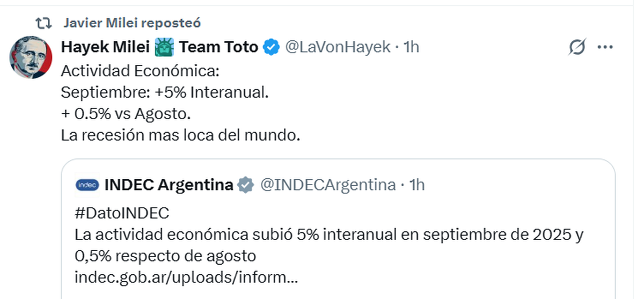This screenshot has width=644, height=299.
Task: Open the @LaVonHayek handle
Action: [337, 47]
